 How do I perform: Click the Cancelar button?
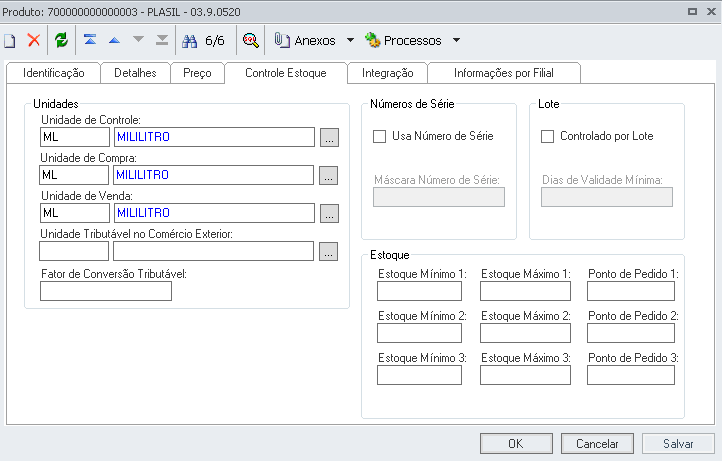(x=597, y=443)
